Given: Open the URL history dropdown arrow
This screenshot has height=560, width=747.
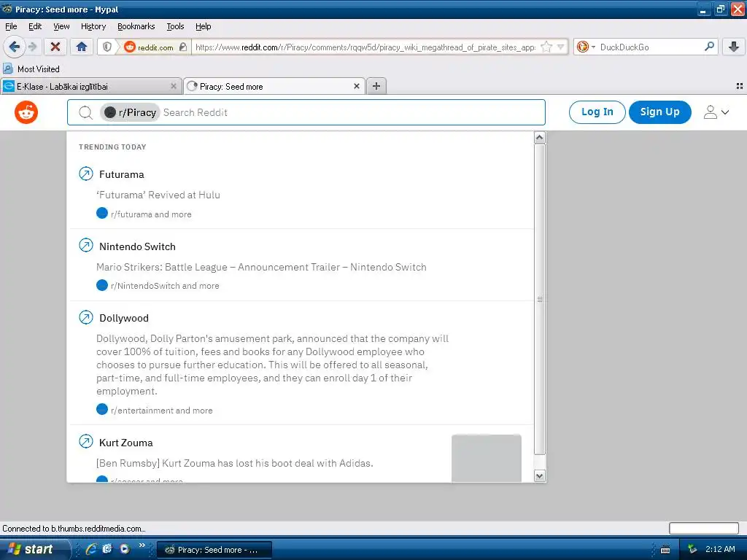Looking at the screenshot, I should (561, 47).
